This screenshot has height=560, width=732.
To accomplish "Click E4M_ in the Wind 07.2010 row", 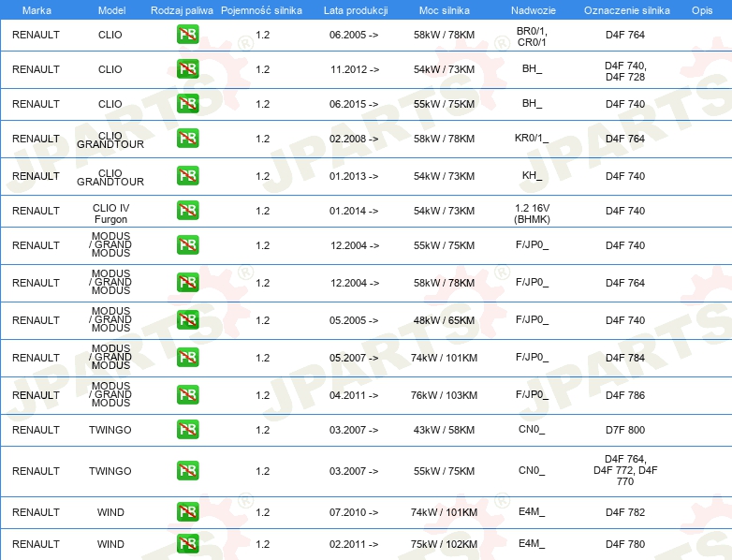I will coord(532,511).
